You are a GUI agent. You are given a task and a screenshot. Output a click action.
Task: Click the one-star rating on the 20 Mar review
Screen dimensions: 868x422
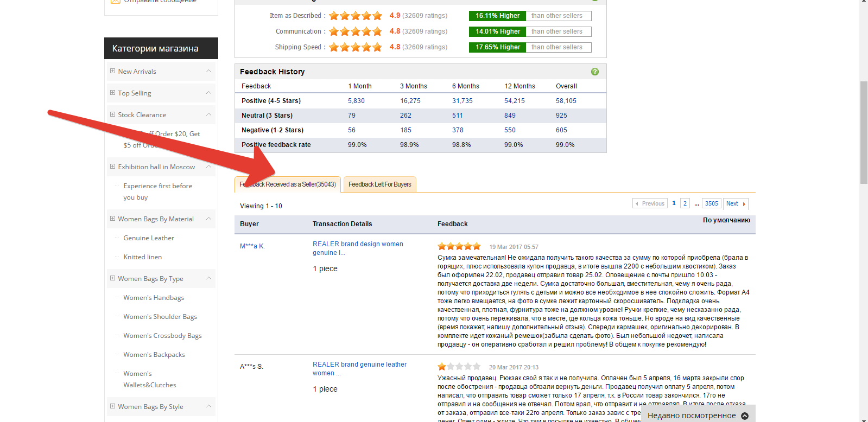click(x=459, y=367)
